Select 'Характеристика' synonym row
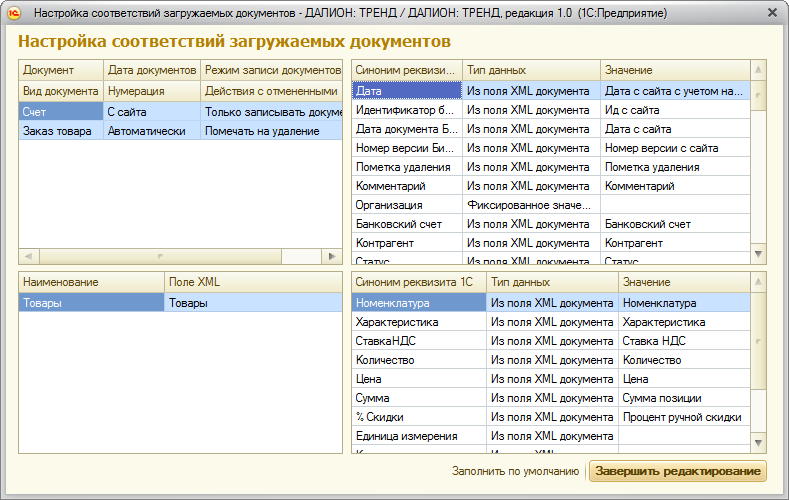 (x=551, y=322)
